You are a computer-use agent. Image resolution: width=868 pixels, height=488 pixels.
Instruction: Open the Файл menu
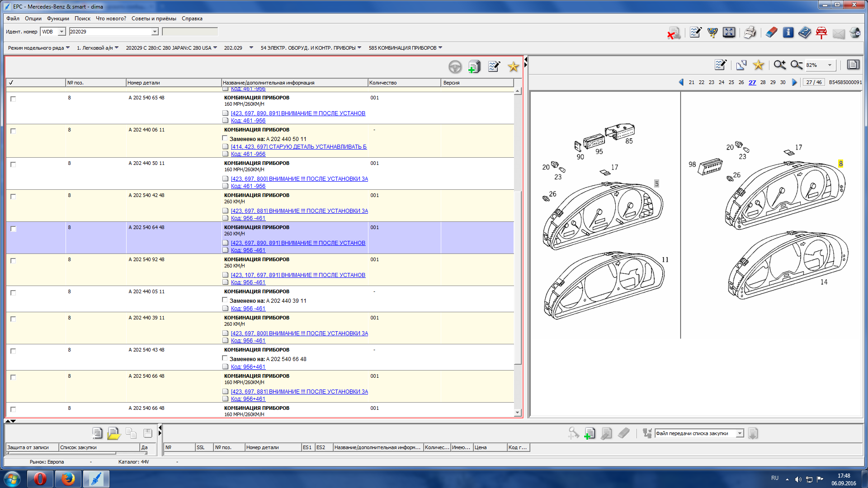(x=13, y=19)
